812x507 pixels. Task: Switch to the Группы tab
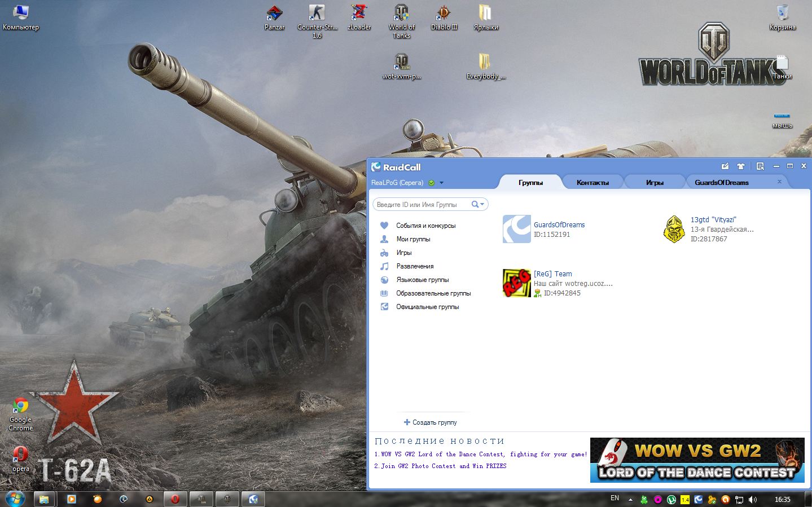point(530,182)
